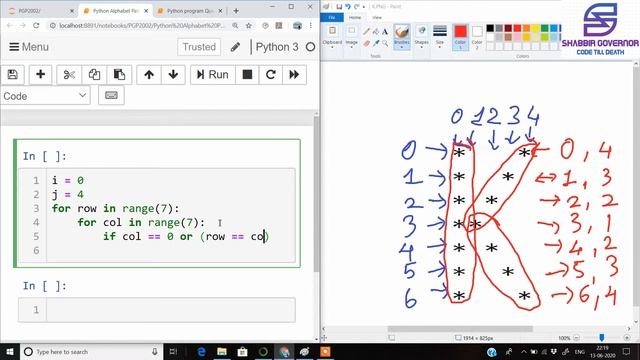
Task: Show hidden system tray icons
Action: click(524, 351)
